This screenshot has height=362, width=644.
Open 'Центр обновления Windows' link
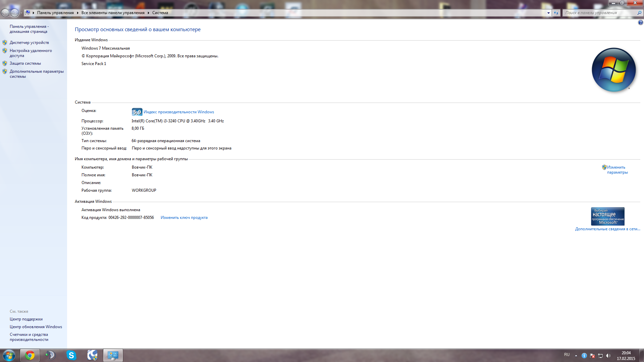pyautogui.click(x=36, y=327)
